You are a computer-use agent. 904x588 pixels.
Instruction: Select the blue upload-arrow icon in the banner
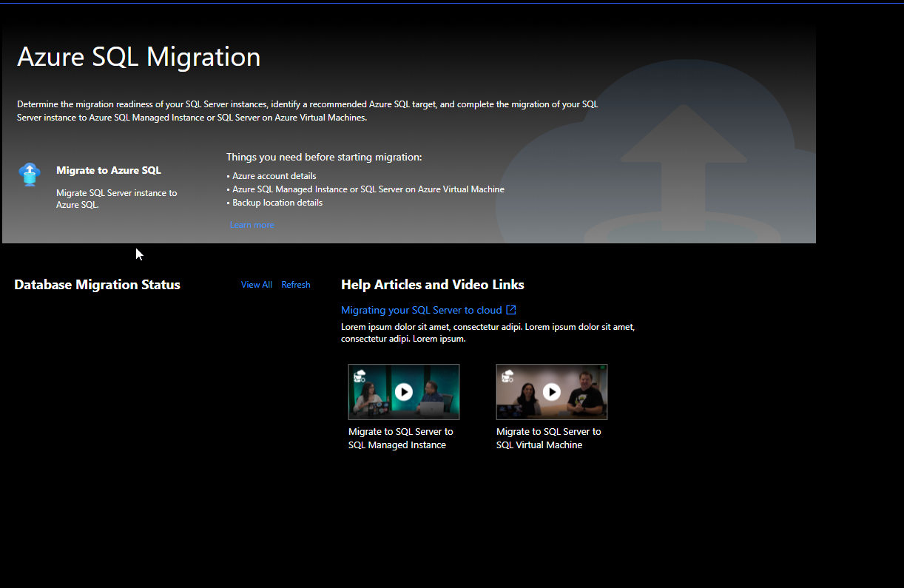30,175
